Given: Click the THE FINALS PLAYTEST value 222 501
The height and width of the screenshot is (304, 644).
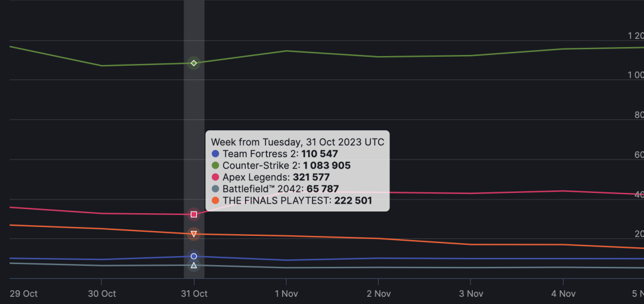Looking at the screenshot, I should [352, 201].
